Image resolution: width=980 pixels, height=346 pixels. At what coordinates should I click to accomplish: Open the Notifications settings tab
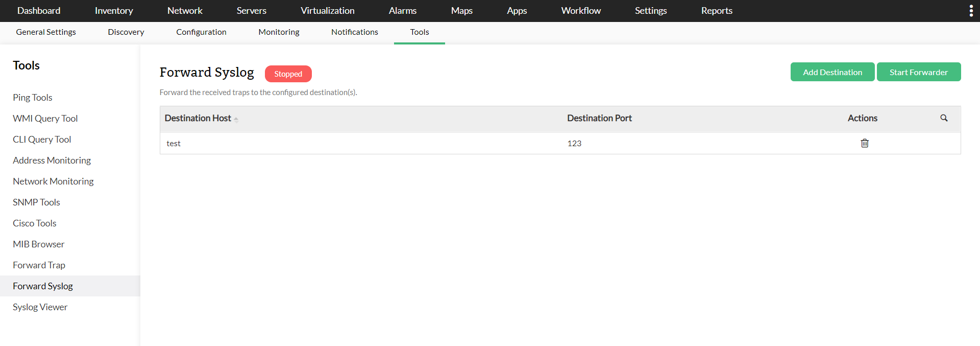(354, 32)
